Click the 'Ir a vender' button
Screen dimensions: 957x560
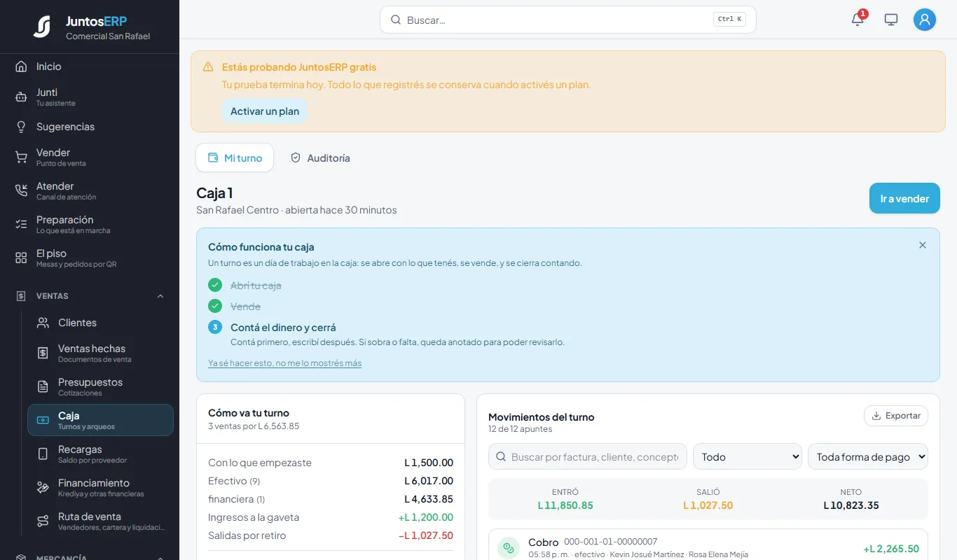pos(904,199)
